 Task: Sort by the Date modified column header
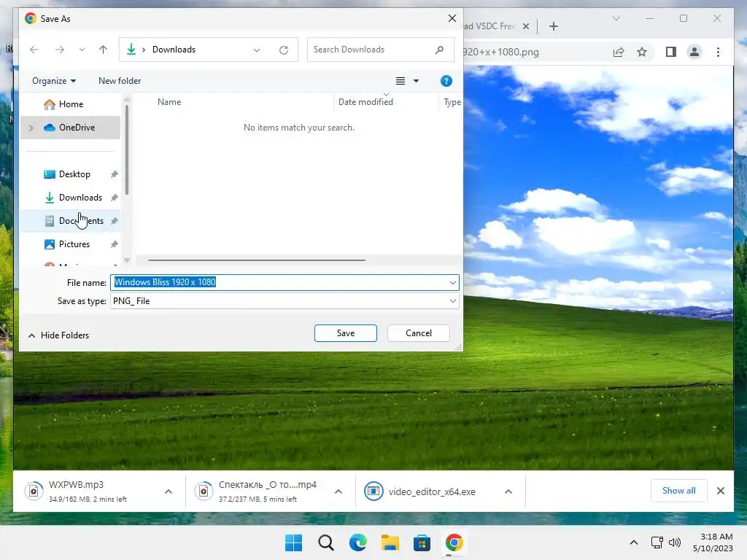(x=366, y=102)
